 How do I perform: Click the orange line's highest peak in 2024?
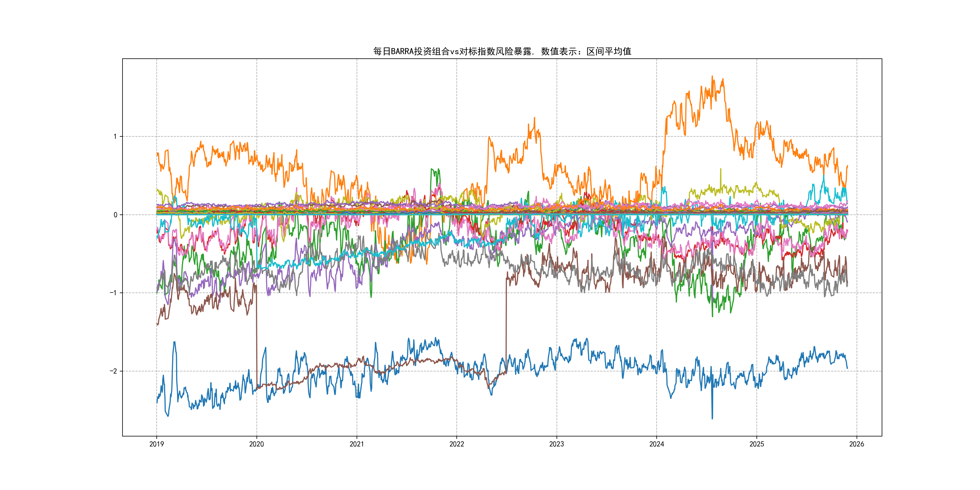(712, 77)
